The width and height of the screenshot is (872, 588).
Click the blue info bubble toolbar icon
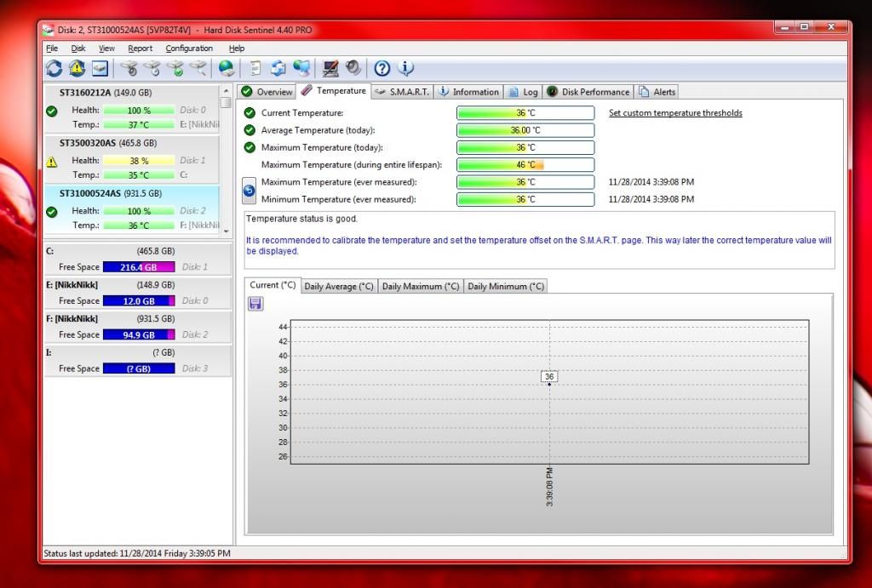(405, 68)
